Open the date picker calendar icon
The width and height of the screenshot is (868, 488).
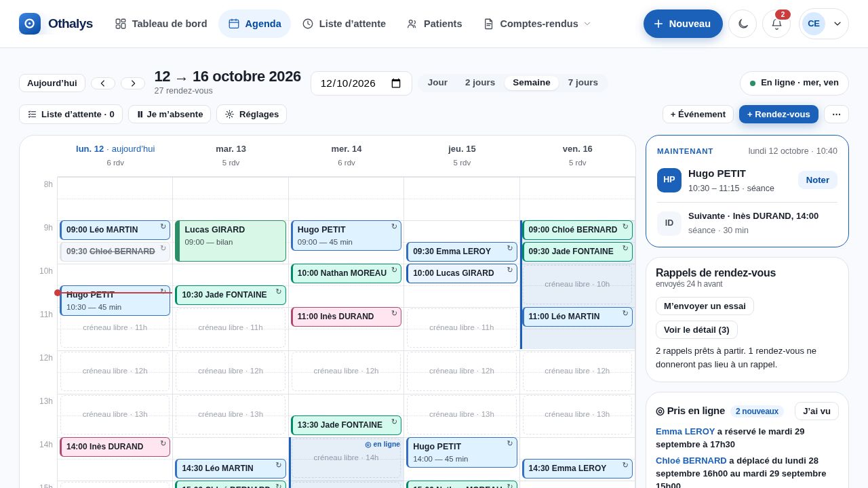396,83
